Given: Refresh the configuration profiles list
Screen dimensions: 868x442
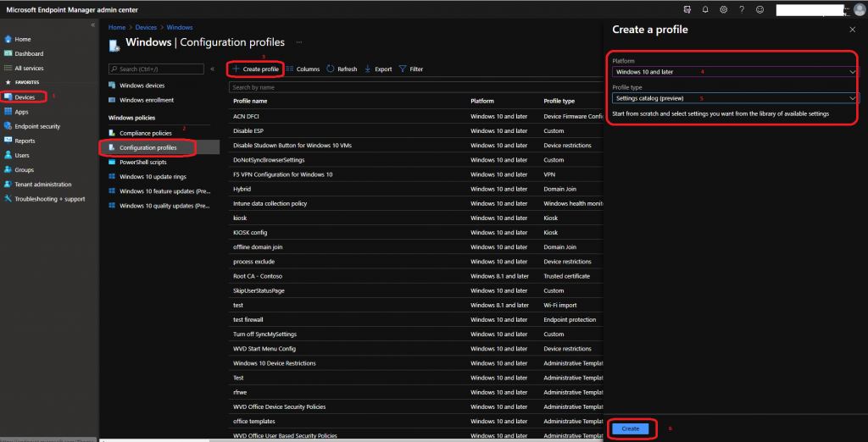Looking at the screenshot, I should coord(342,69).
